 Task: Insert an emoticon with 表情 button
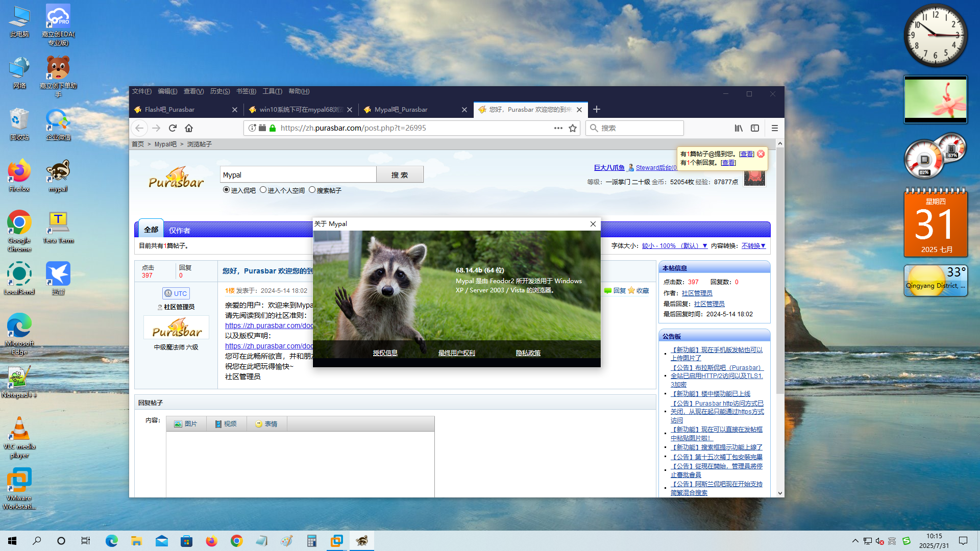[266, 424]
